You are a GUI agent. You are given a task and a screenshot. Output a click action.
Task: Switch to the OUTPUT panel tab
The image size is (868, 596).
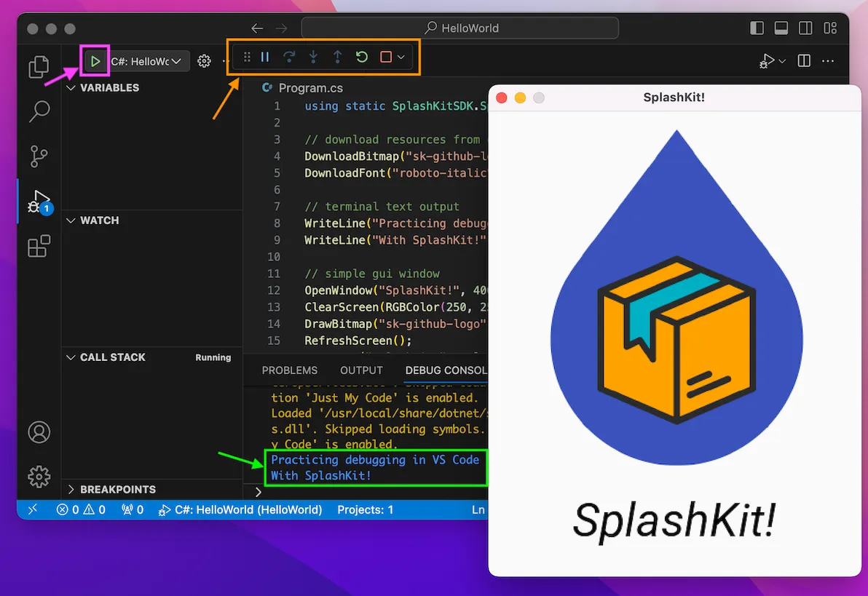[x=361, y=370]
